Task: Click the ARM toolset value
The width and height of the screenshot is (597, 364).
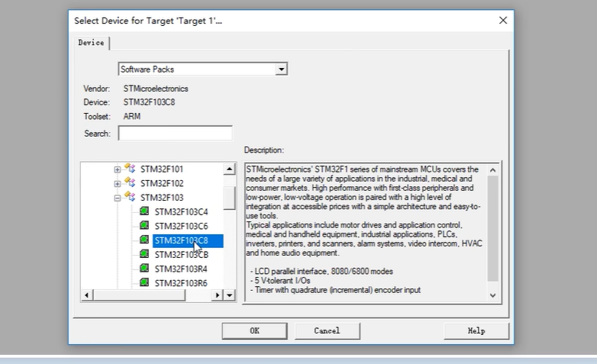Action: [x=132, y=117]
